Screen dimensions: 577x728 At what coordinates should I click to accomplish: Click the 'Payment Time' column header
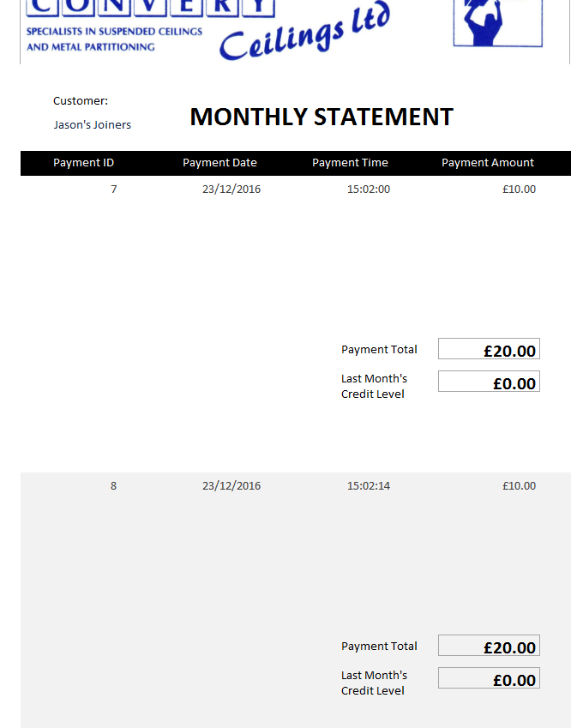350,163
